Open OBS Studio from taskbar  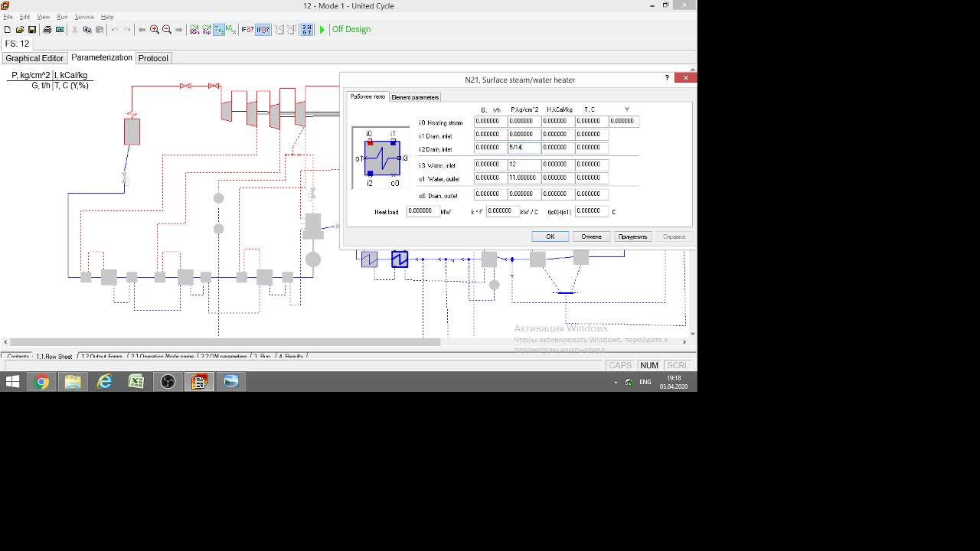click(168, 381)
